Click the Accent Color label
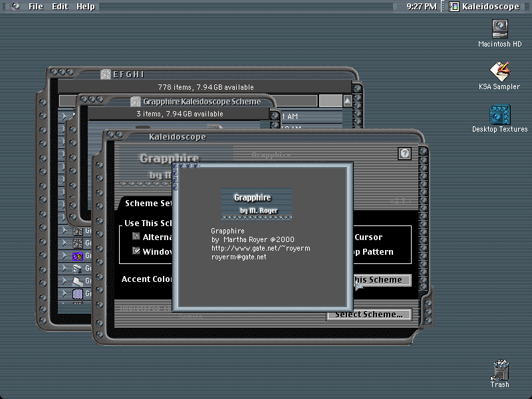The height and width of the screenshot is (399, 532). [146, 279]
